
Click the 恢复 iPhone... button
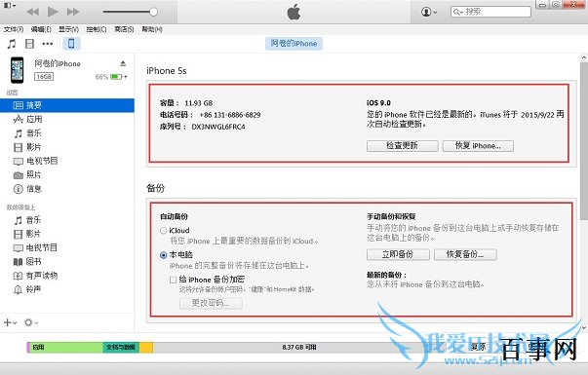click(x=478, y=146)
